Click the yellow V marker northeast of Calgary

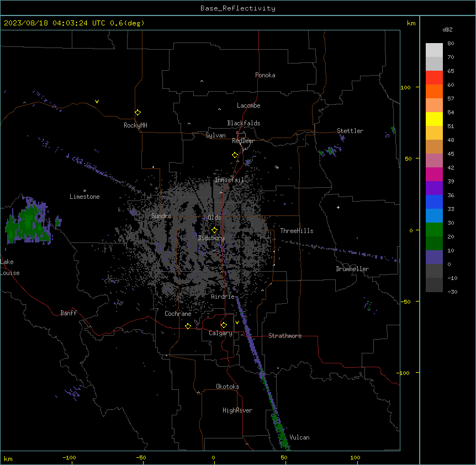(237, 323)
